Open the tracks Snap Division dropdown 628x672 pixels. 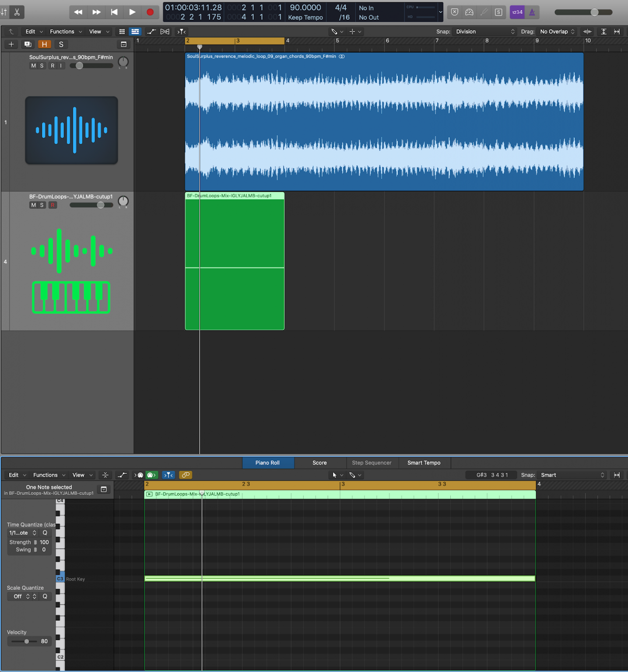[x=484, y=31]
